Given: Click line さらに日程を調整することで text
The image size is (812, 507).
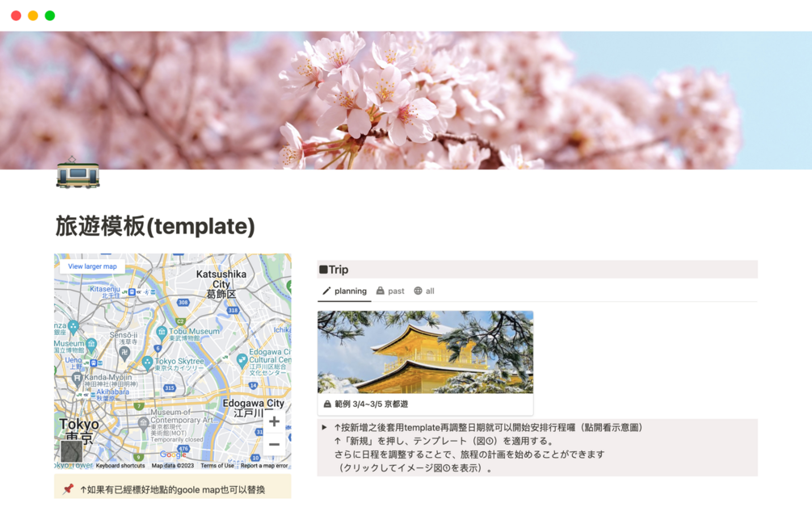Looking at the screenshot, I should 469,455.
